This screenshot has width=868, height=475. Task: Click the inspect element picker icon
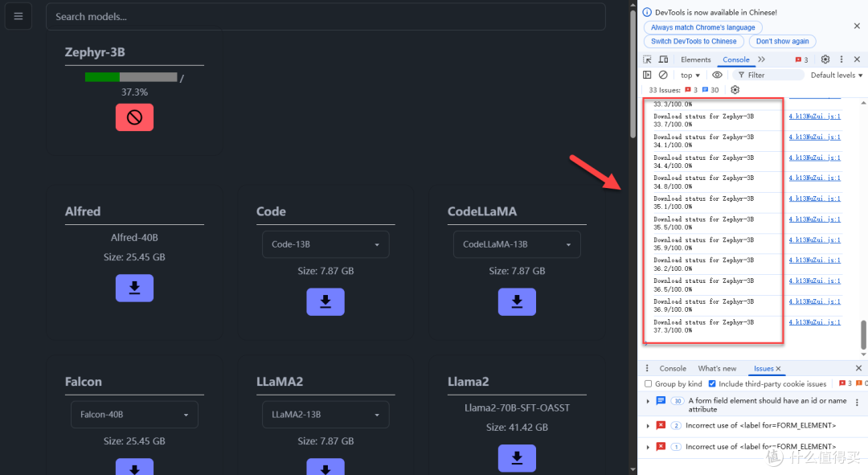[647, 59]
